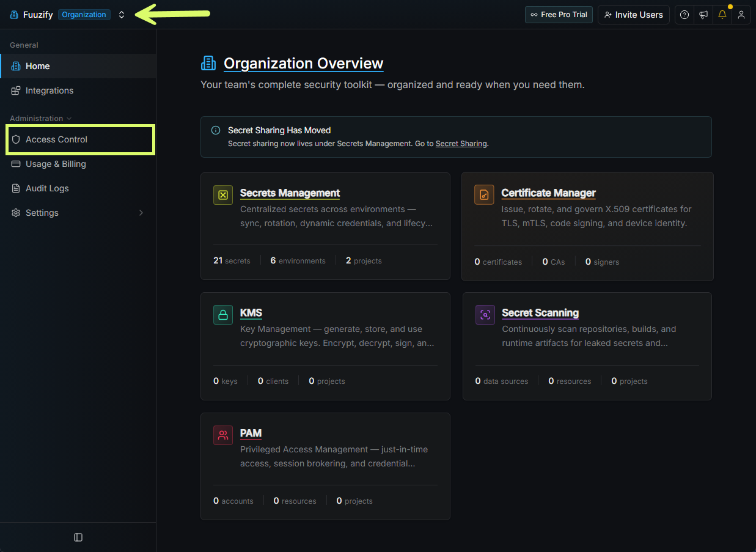This screenshot has height=552, width=756.
Task: Click the 0 CAs count
Action: point(554,262)
